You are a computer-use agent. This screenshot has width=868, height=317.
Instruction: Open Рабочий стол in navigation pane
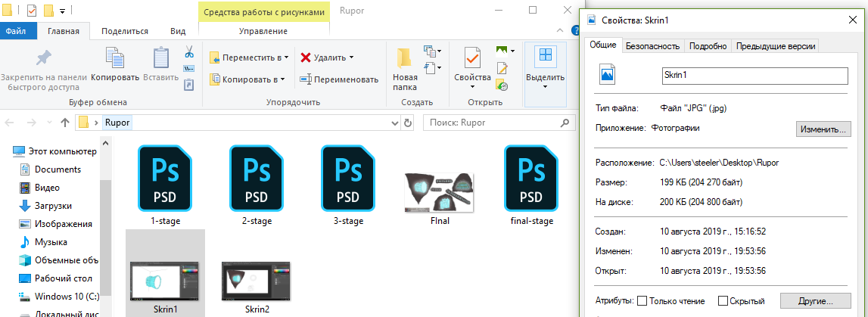[x=55, y=278]
